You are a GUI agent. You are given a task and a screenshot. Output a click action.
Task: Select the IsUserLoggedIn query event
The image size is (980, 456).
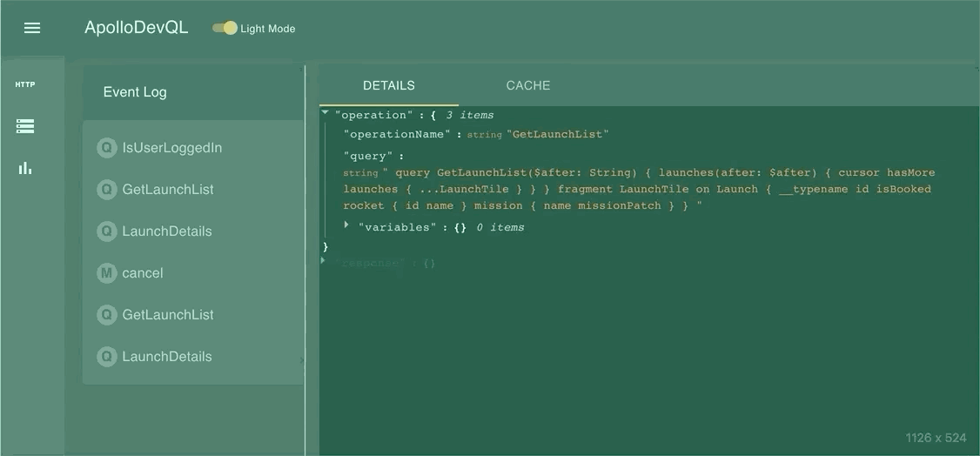click(x=193, y=147)
